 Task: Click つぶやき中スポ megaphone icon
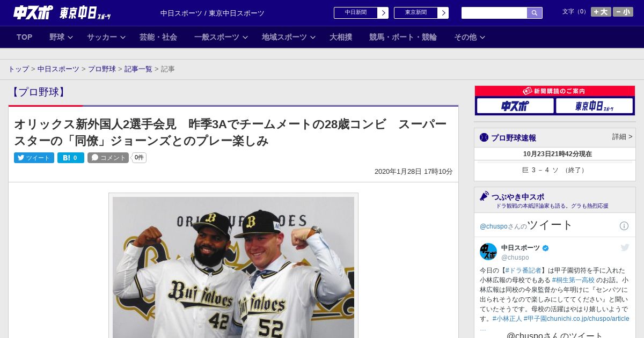pyautogui.click(x=485, y=196)
